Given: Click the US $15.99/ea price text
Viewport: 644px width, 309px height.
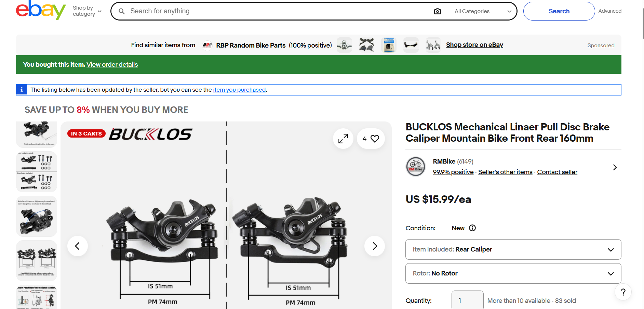Looking at the screenshot, I should (438, 199).
